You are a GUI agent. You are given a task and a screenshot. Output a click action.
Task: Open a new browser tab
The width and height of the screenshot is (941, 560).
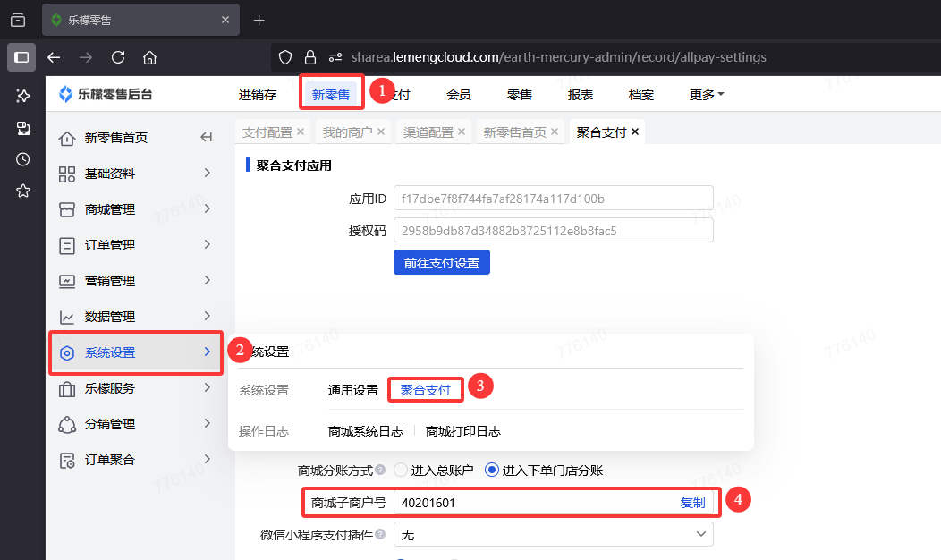click(259, 21)
